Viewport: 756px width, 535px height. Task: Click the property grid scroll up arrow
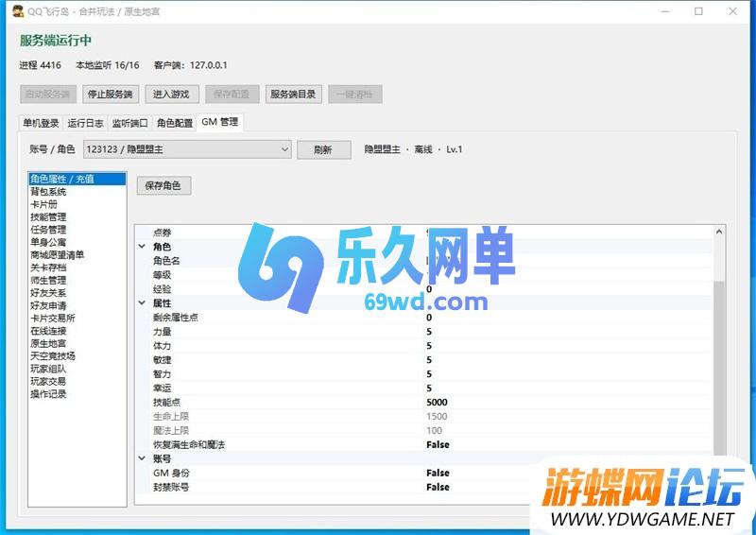pyautogui.click(x=719, y=232)
